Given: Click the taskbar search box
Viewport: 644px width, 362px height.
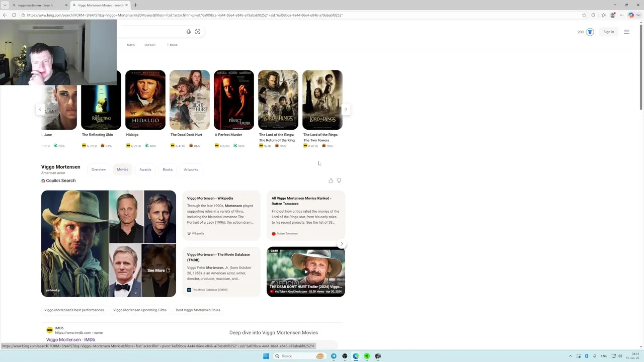Looking at the screenshot, I should pos(299,356).
